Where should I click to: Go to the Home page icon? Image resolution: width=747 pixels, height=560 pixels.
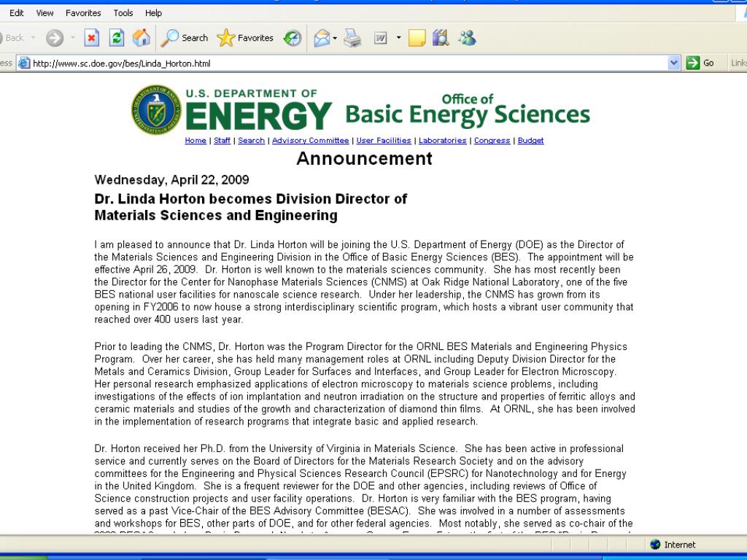(x=141, y=38)
